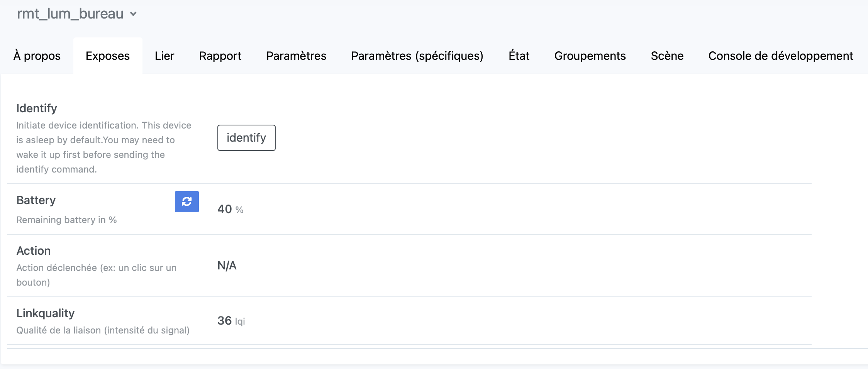The image size is (868, 369).
Task: Expand the rmt_lum_bureau device dropdown chevron
Action: (x=133, y=14)
